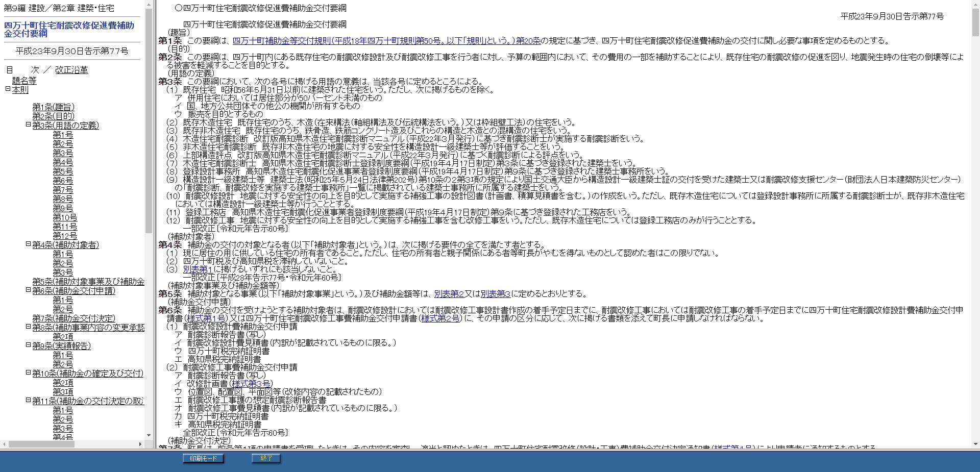
Task: Go to 第1条(趣旨) in the contents tree
Action: (x=53, y=107)
